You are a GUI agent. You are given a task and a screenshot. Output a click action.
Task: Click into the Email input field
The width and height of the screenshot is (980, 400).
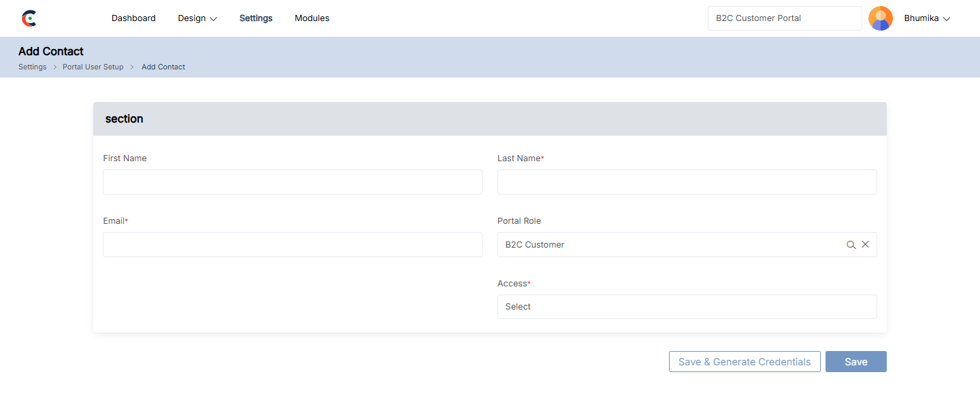click(293, 245)
